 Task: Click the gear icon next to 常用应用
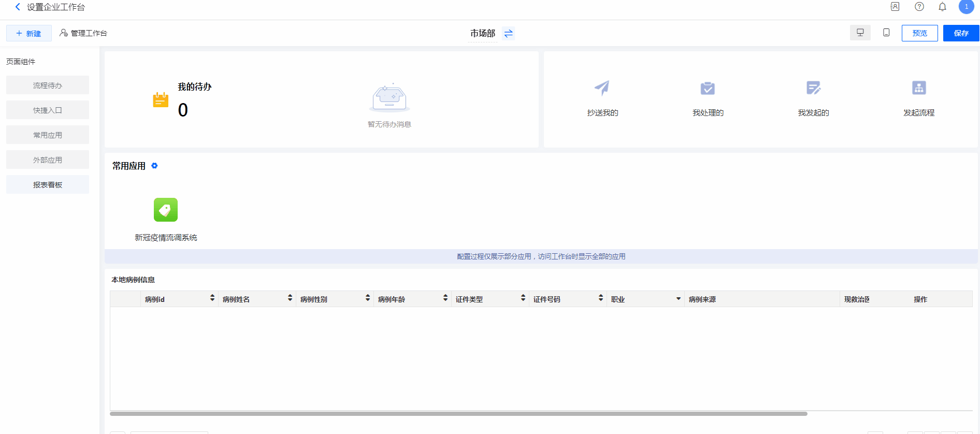(x=154, y=166)
